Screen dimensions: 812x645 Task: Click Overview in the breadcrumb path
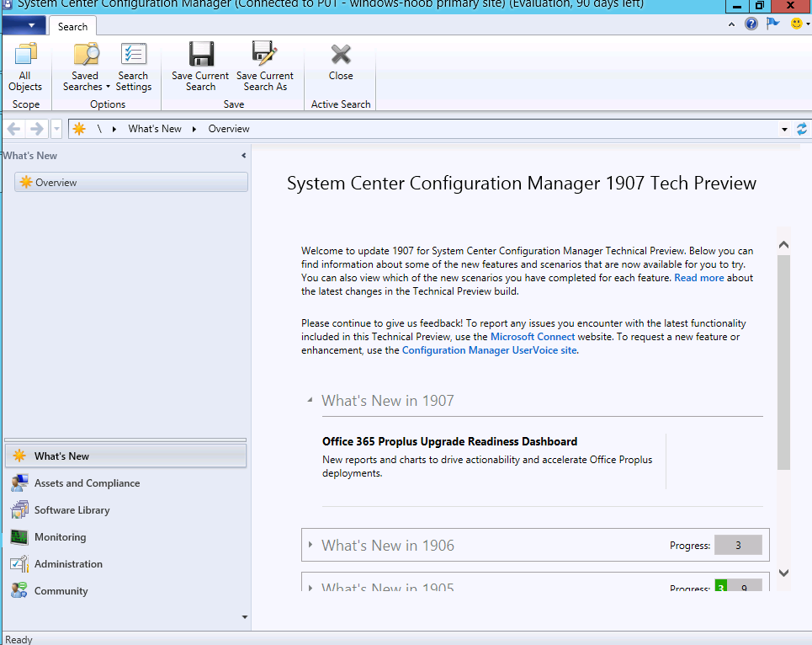229,129
